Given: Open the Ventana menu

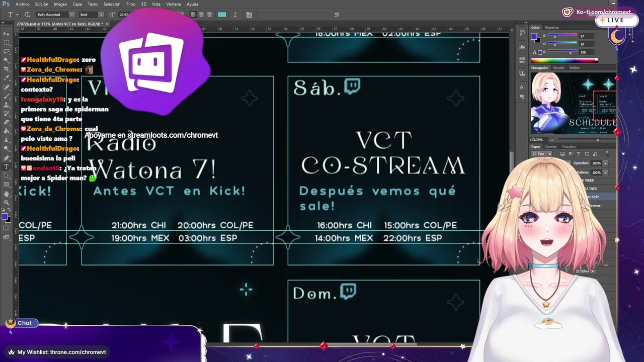Looking at the screenshot, I should tap(174, 4).
